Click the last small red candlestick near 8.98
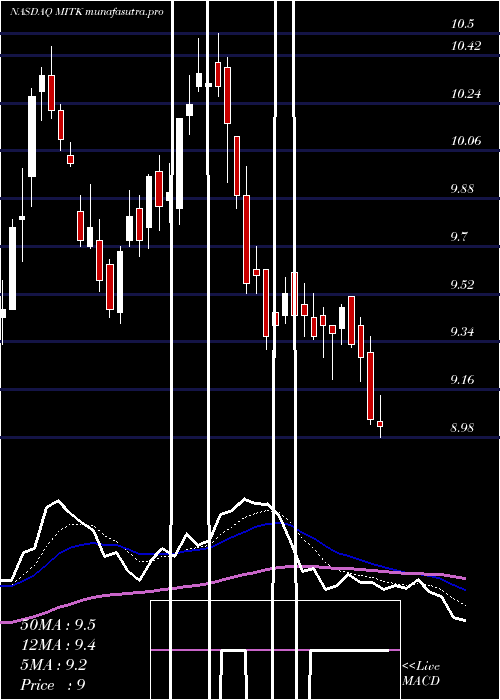Screen dimensions: 500x700 (380, 424)
